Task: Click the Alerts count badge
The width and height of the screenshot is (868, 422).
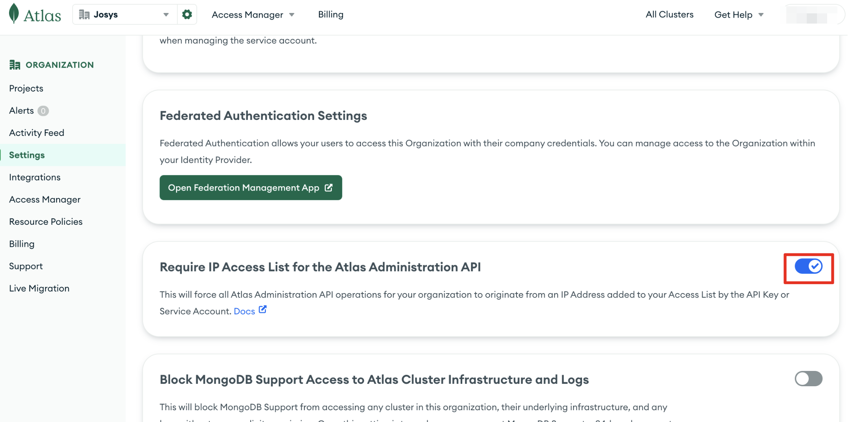Action: point(43,111)
